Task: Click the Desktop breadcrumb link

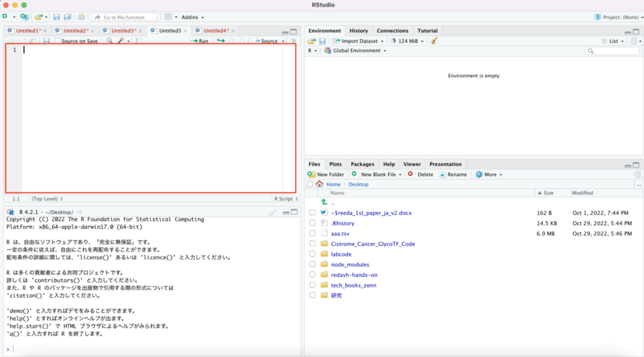Action: (x=358, y=184)
